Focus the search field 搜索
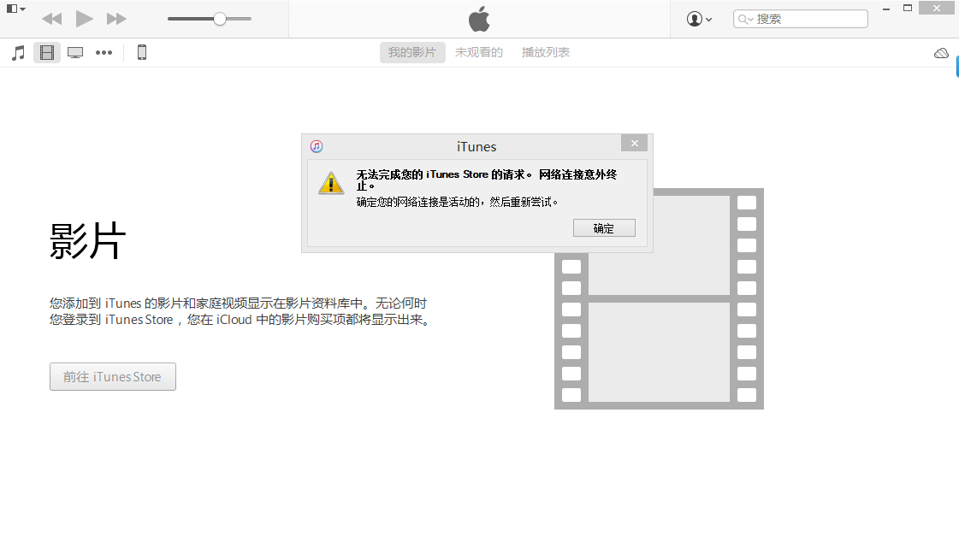The image size is (959, 560). pyautogui.click(x=801, y=19)
